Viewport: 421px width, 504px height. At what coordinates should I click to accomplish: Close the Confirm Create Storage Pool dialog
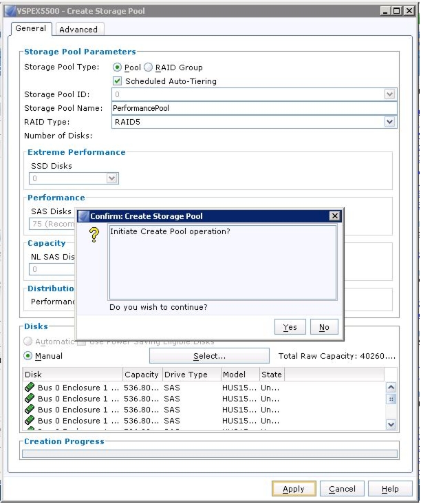pos(334,216)
